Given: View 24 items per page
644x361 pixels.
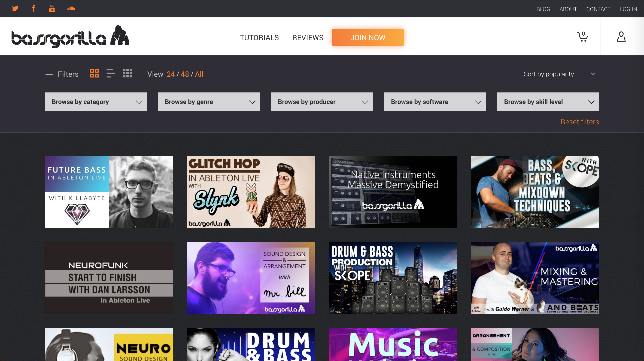Looking at the screenshot, I should click(x=171, y=74).
